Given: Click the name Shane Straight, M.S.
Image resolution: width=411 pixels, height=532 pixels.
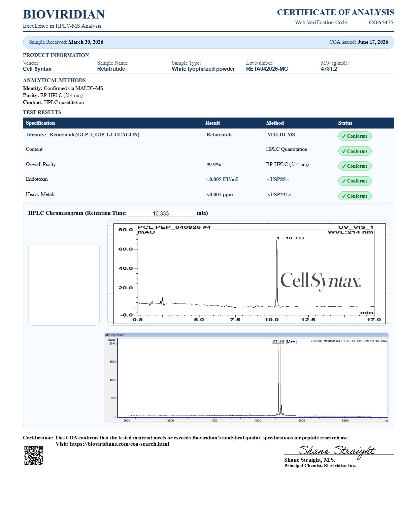Looking at the screenshot, I should (x=309, y=460).
